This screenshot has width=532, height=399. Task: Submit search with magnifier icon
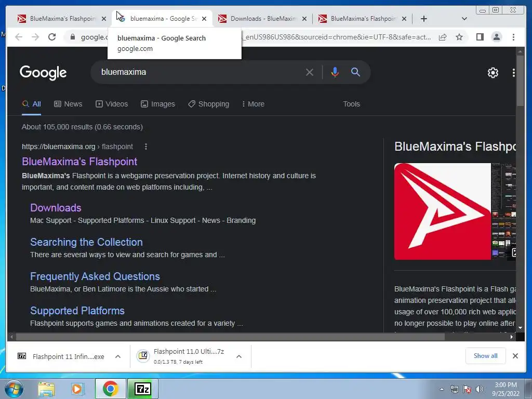tap(355, 72)
